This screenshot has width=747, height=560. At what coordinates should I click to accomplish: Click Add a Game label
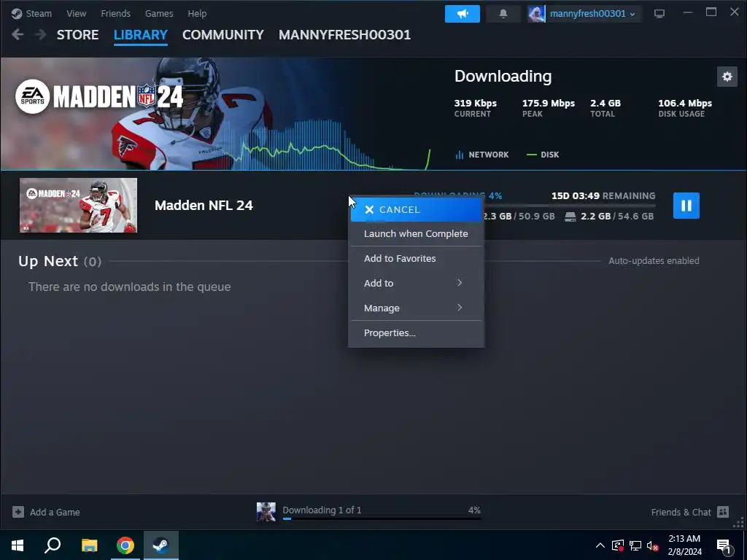point(55,513)
